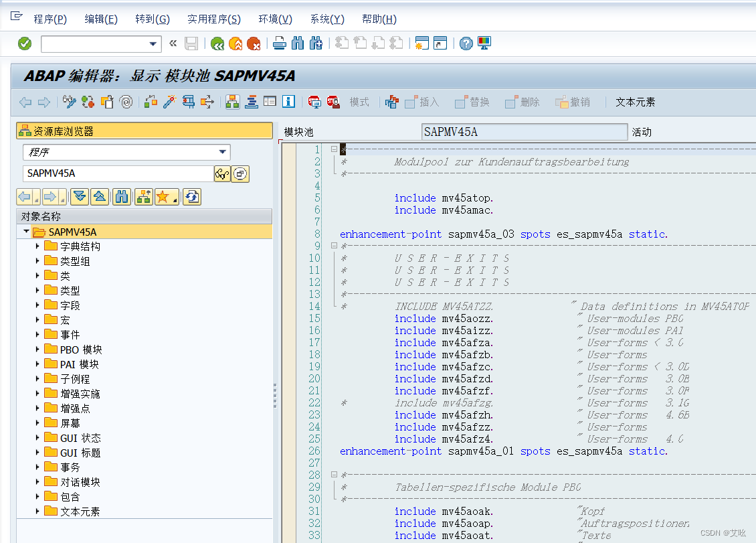
Task: Expand the 屏幕 folder
Action: (x=37, y=422)
